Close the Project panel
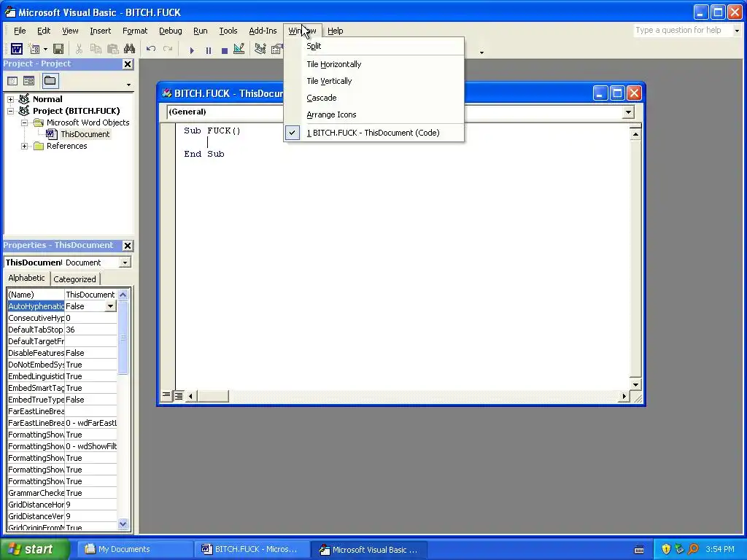This screenshot has height=560, width=747. click(128, 64)
